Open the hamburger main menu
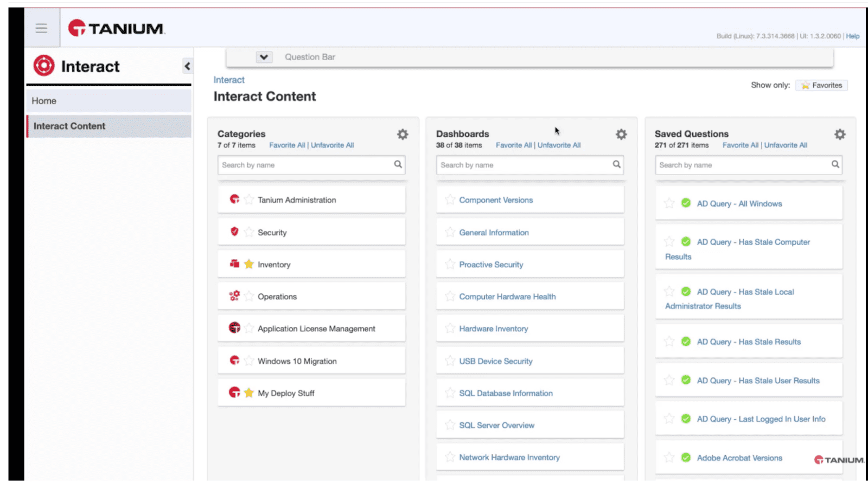Image resolution: width=868 pixels, height=488 pixels. [x=41, y=28]
